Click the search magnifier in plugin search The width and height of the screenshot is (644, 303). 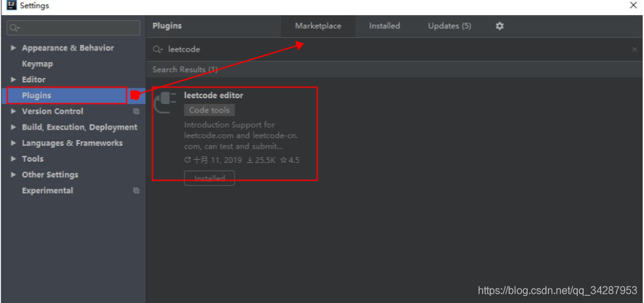tap(158, 49)
